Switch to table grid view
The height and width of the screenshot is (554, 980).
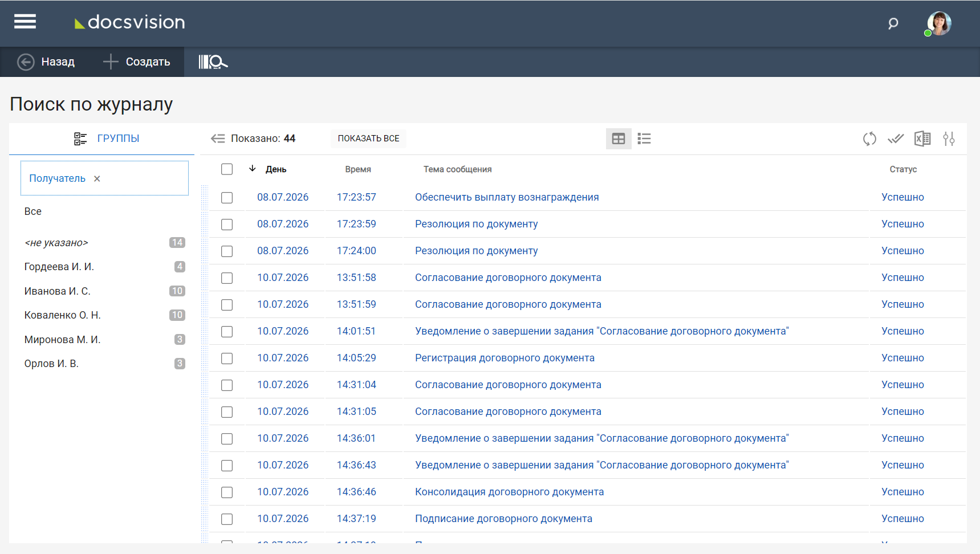click(619, 138)
